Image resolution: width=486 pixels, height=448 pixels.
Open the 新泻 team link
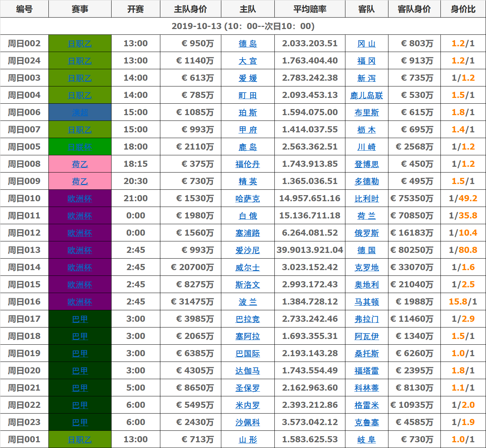click(367, 78)
